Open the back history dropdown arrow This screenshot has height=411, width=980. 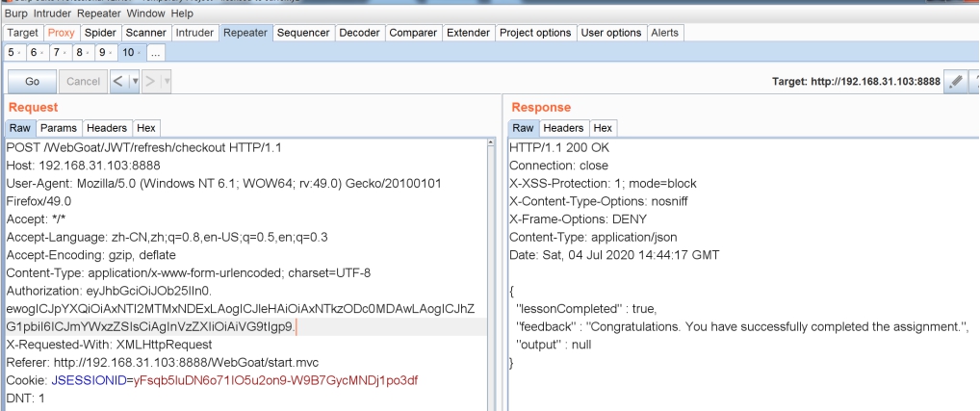pos(135,81)
